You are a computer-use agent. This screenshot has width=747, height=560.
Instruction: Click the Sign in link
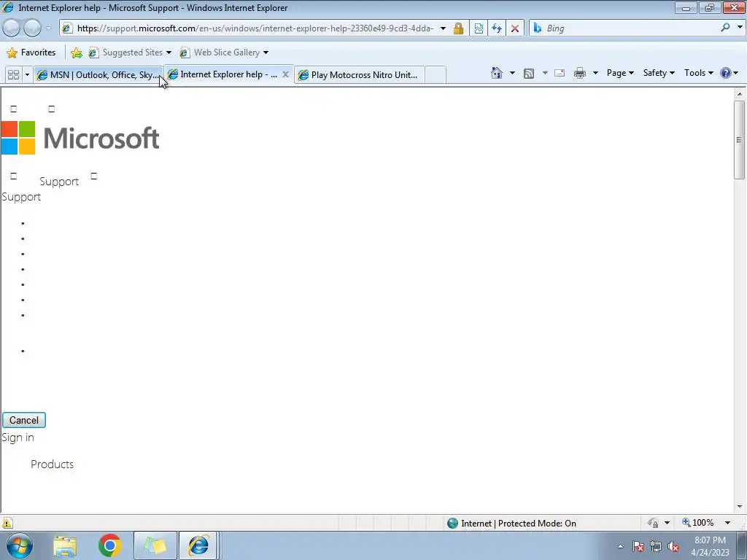click(18, 437)
